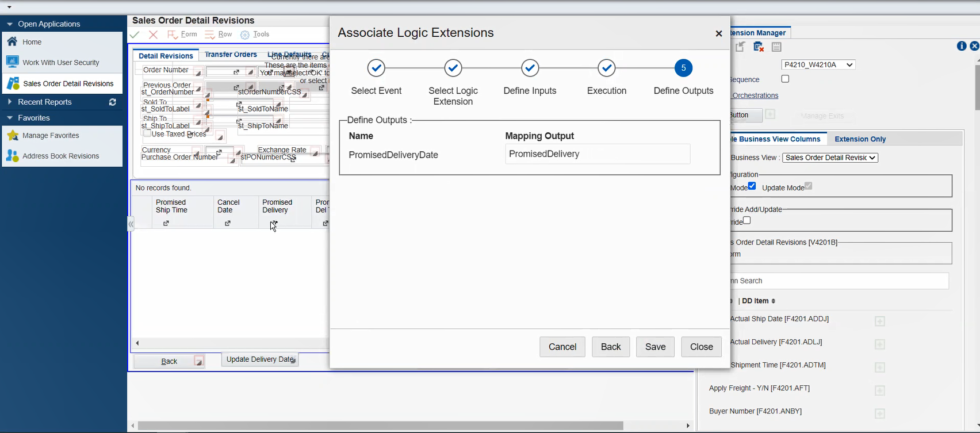Click the delete icon in Extension Manager toolbar
This screenshot has height=433, width=980.
(759, 47)
